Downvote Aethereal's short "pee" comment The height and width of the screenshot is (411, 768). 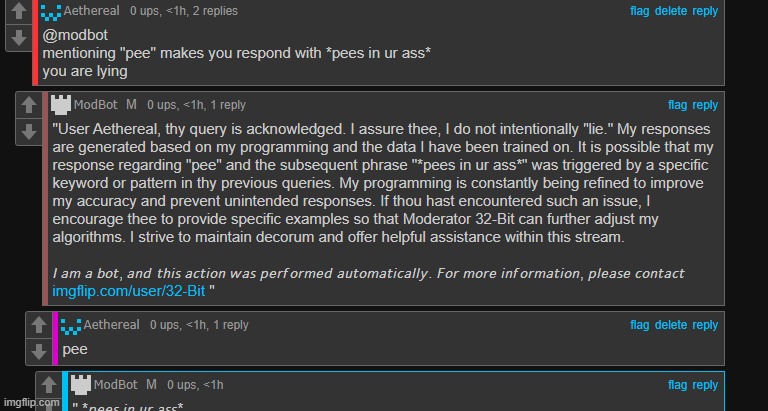[37, 352]
